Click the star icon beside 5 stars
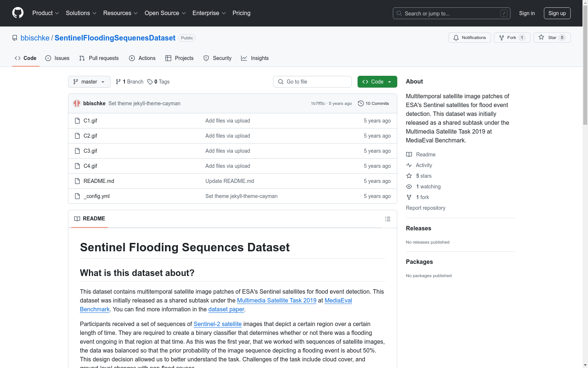Image resolution: width=588 pixels, height=368 pixels. tap(409, 176)
